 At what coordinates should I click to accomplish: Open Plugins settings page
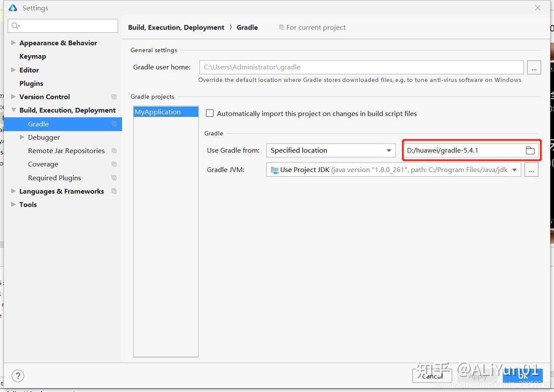pyautogui.click(x=31, y=84)
